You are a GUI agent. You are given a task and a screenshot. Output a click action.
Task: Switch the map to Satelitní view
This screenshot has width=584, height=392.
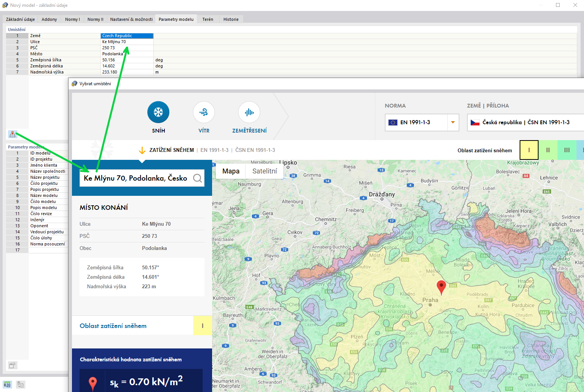coord(265,171)
